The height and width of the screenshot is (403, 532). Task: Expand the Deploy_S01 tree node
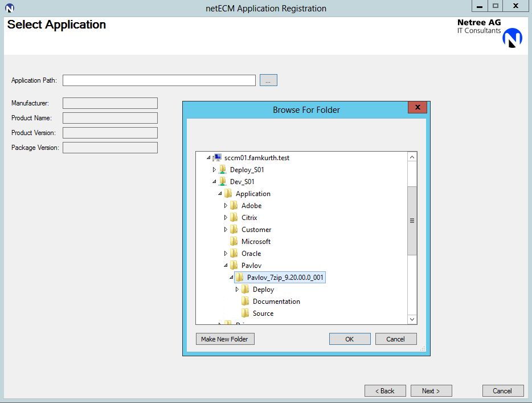214,170
